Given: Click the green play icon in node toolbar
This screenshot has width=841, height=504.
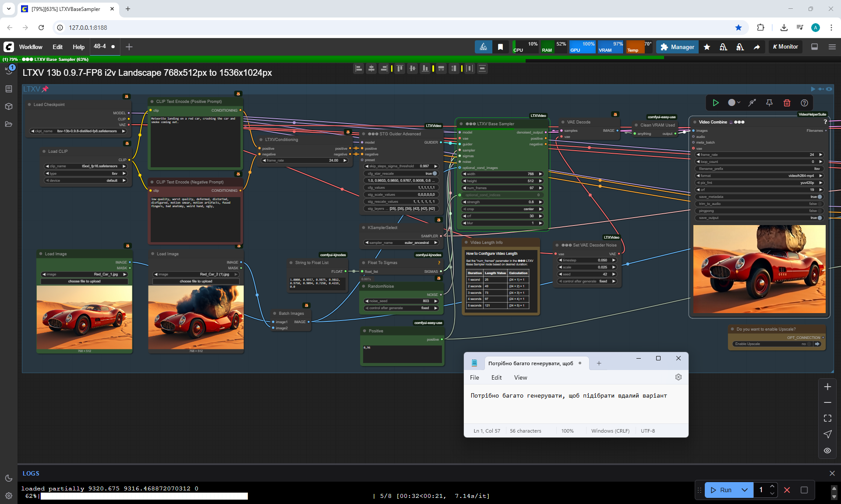Looking at the screenshot, I should [x=716, y=103].
